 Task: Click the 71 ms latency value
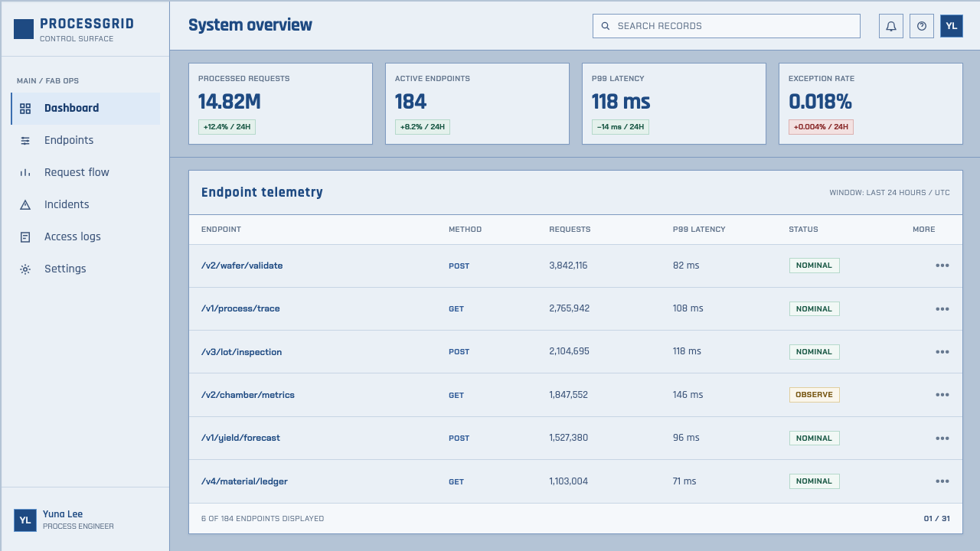click(684, 481)
